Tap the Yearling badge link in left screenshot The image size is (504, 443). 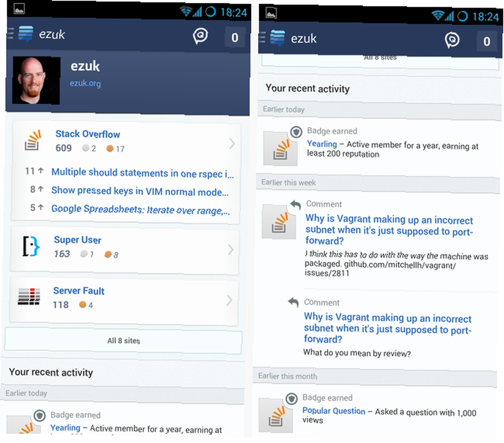click(x=65, y=427)
